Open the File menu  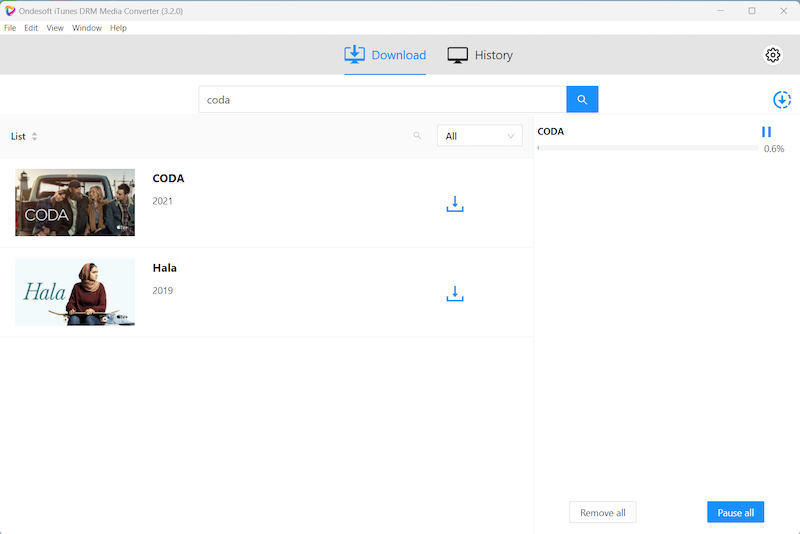10,28
